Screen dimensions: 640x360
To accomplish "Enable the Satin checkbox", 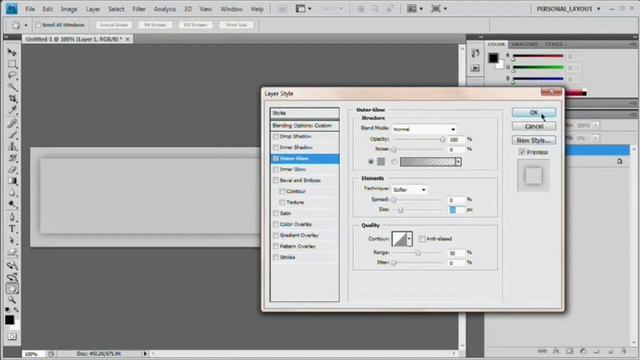I will 276,213.
